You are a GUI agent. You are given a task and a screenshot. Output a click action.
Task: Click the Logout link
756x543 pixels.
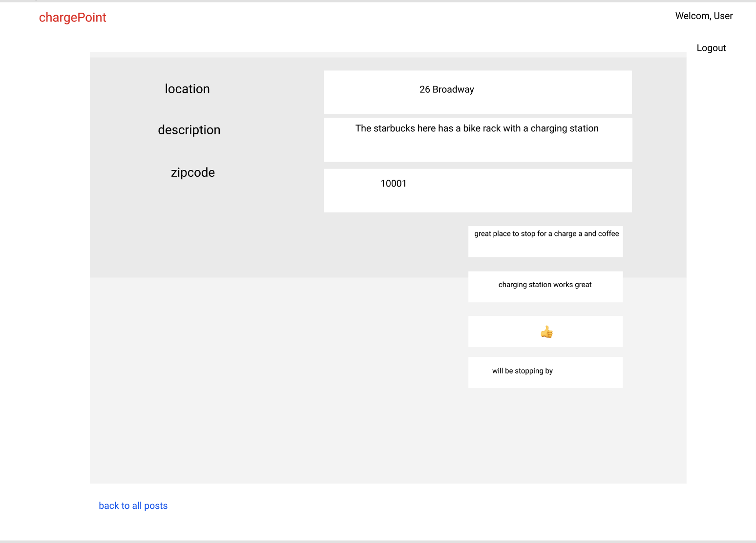click(711, 48)
